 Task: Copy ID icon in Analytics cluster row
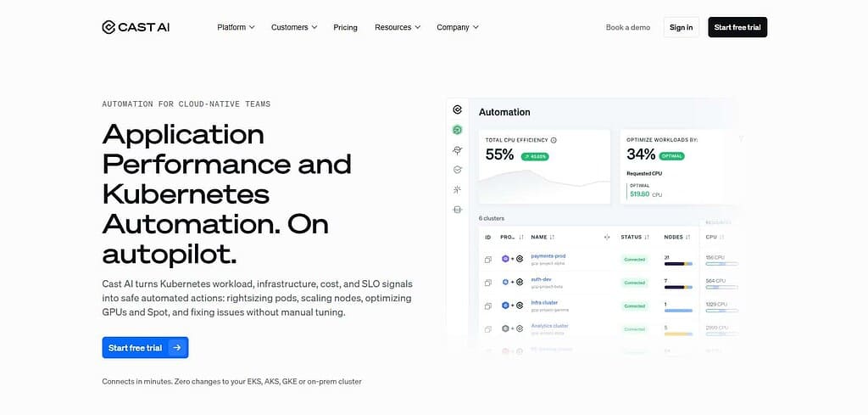pos(487,329)
